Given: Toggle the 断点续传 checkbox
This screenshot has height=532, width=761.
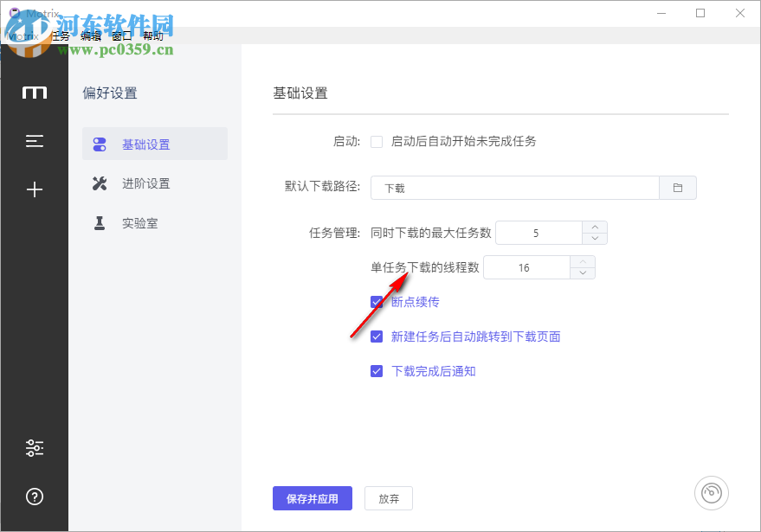Looking at the screenshot, I should click(376, 302).
